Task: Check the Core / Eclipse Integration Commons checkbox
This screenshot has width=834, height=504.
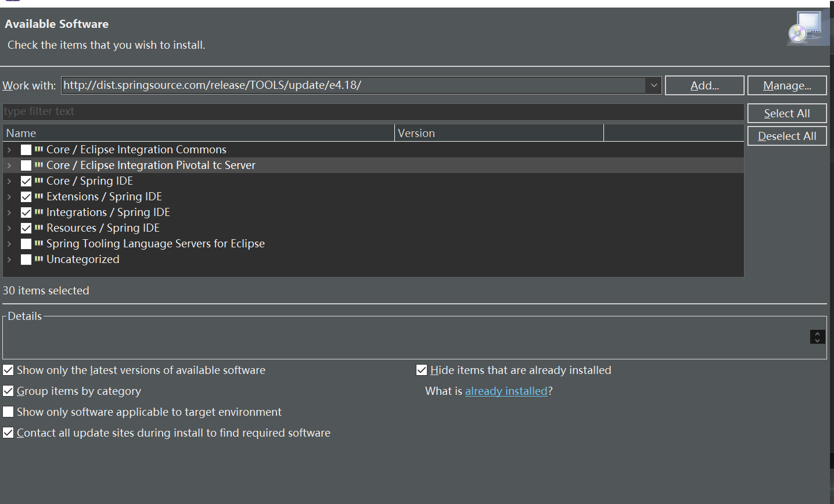Action: point(26,150)
